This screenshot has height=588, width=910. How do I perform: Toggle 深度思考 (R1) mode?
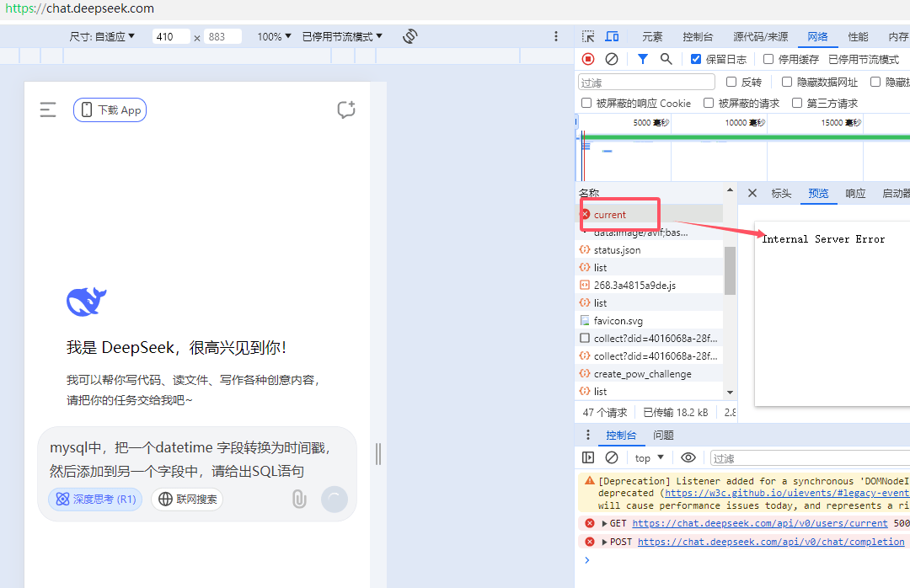95,500
